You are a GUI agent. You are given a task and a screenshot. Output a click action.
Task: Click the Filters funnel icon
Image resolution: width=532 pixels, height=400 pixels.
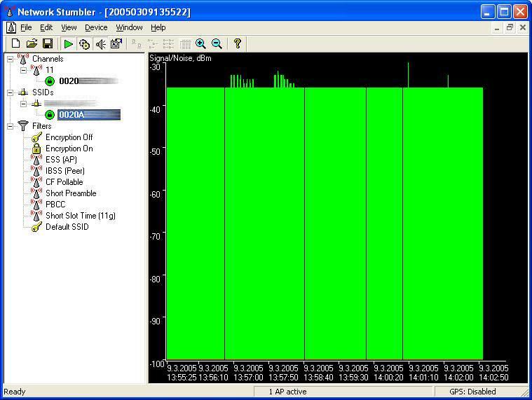(23, 126)
